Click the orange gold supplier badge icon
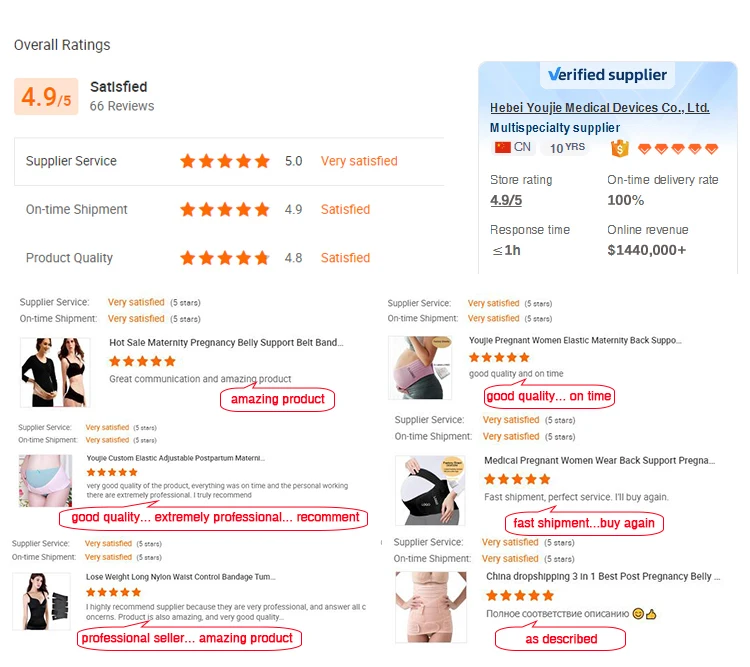Screen dimensions: 750x667 click(x=619, y=148)
